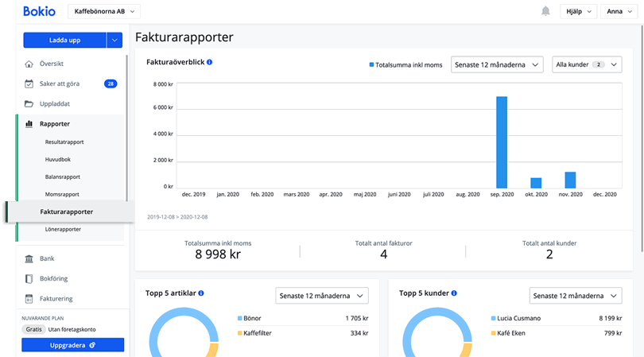This screenshot has width=644, height=357.
Task: Open the Kaffebönorna AB company dropdown
Action: click(103, 11)
